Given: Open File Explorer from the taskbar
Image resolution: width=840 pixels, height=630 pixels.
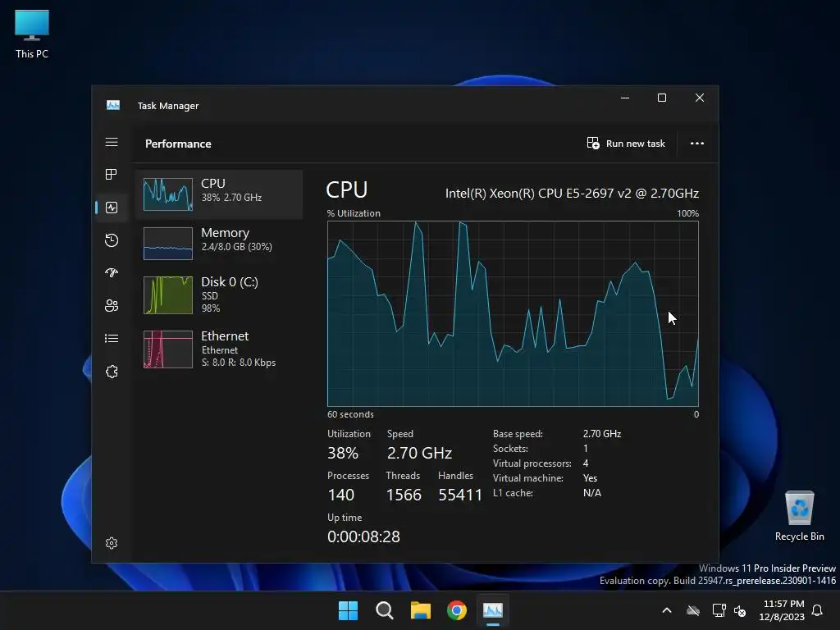Looking at the screenshot, I should pos(421,610).
